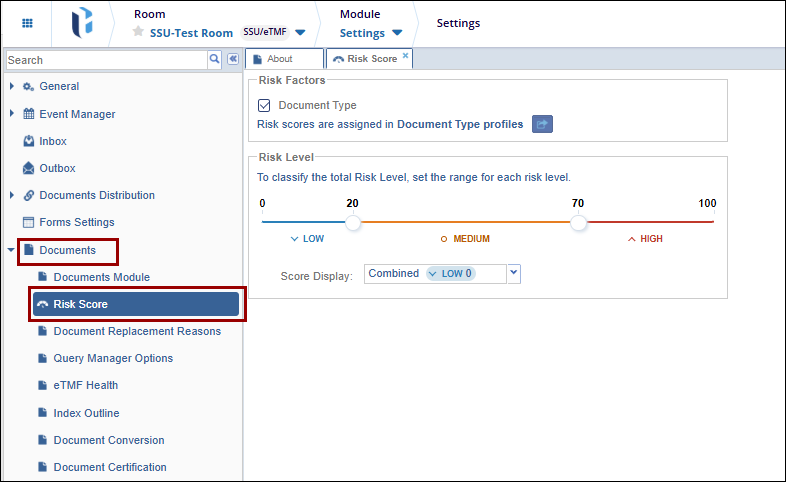Open the Score Display dropdown
The image size is (786, 482).
point(514,273)
